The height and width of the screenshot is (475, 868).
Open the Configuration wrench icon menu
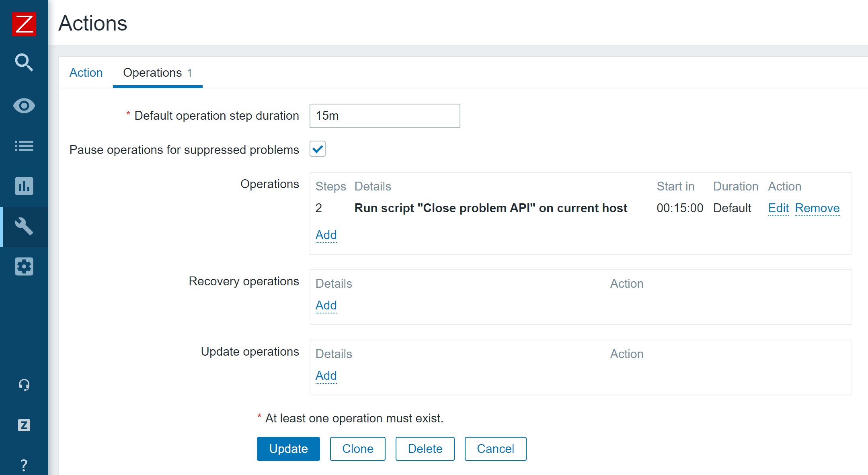click(x=24, y=226)
